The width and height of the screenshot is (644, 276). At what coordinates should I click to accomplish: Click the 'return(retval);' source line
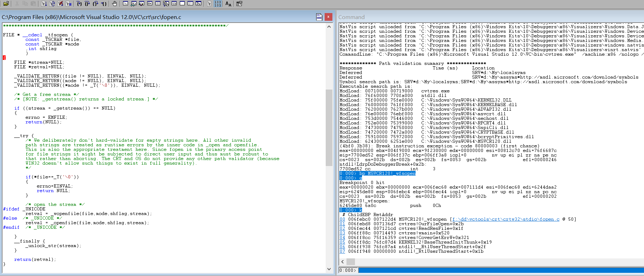click(x=35, y=259)
